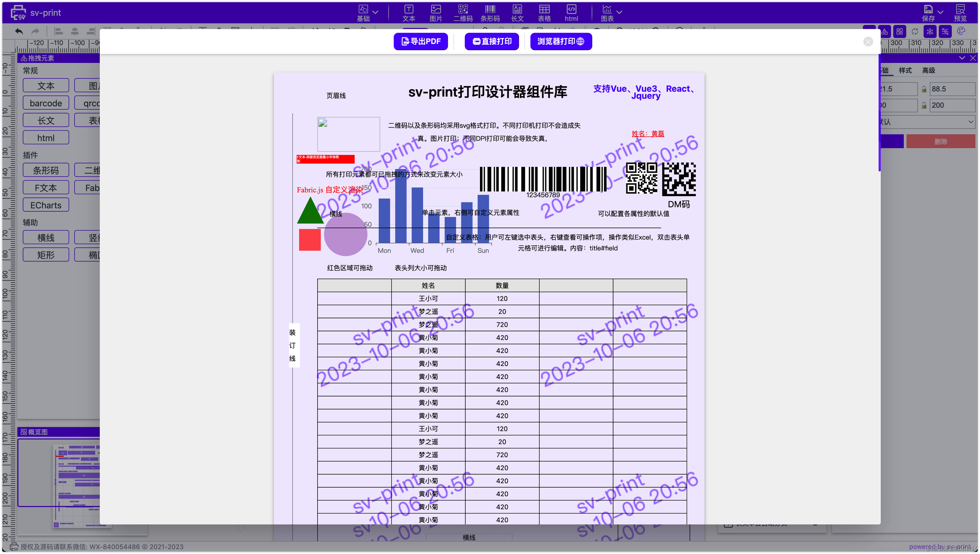This screenshot has width=980, height=554.
Task: Expand the 保存 save dropdown arrow
Action: tap(940, 12)
